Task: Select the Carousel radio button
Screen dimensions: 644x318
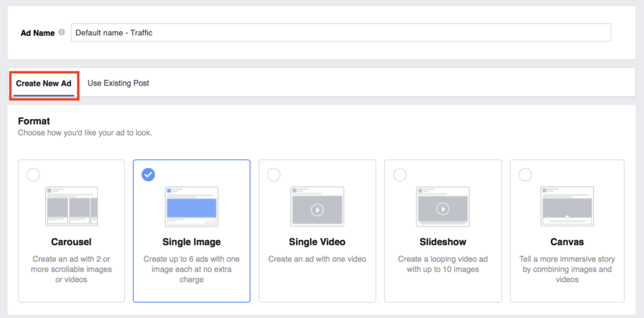Action: coord(33,175)
